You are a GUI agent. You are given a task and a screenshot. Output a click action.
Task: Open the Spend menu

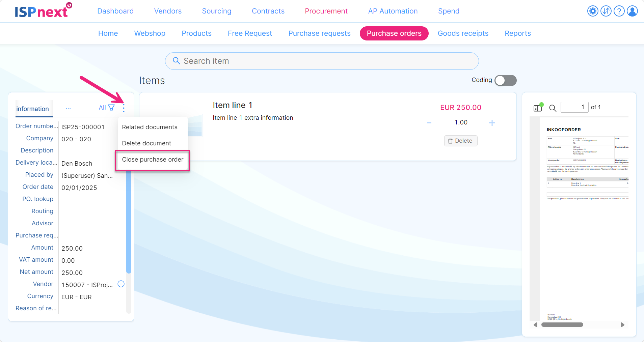pyautogui.click(x=449, y=11)
